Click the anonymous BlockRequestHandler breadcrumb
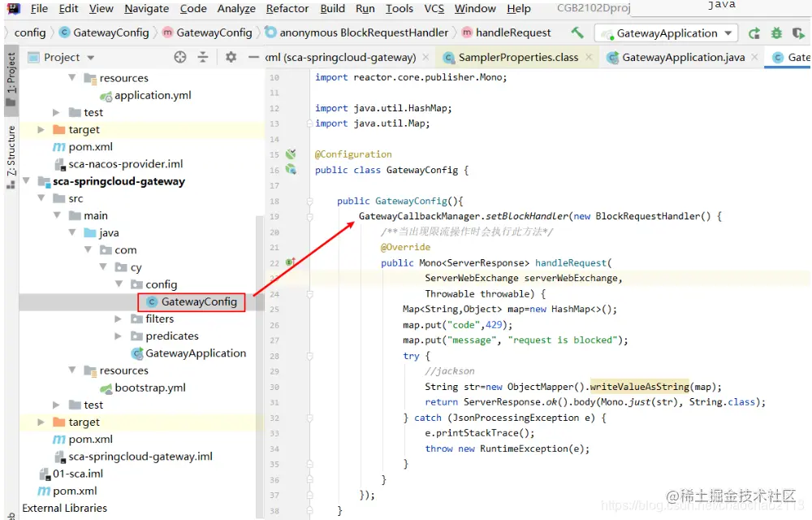The height and width of the screenshot is (520, 812). pos(364,32)
